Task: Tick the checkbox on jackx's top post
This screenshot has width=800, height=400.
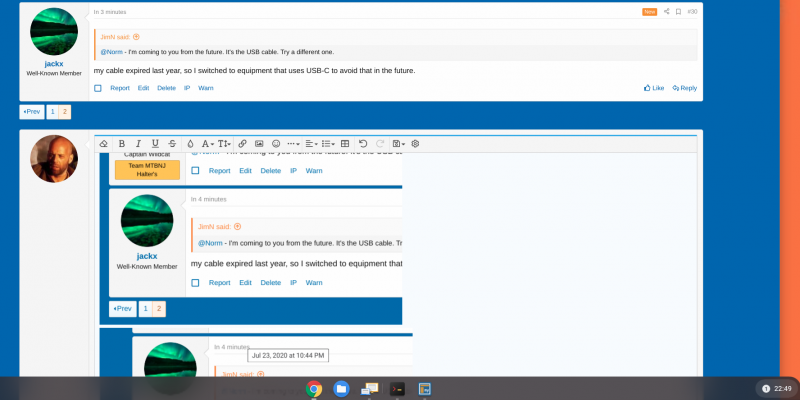Action: (x=98, y=88)
